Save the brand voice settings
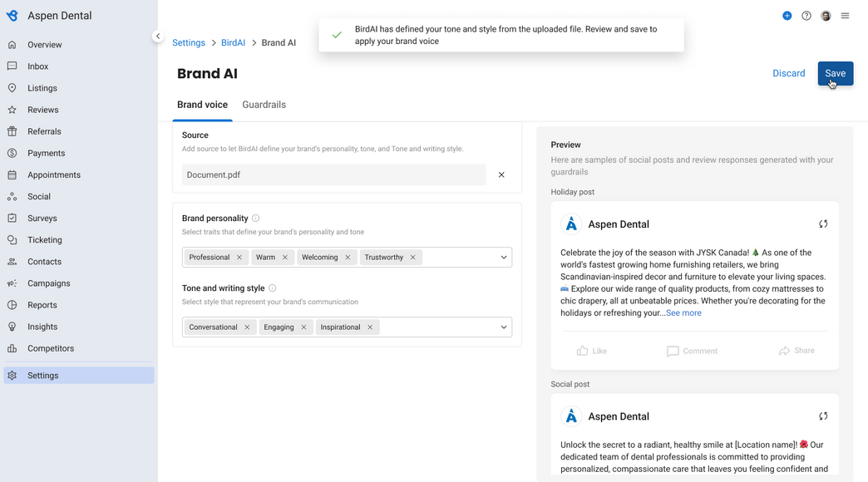Screen dimensions: 868x482 (835, 73)
